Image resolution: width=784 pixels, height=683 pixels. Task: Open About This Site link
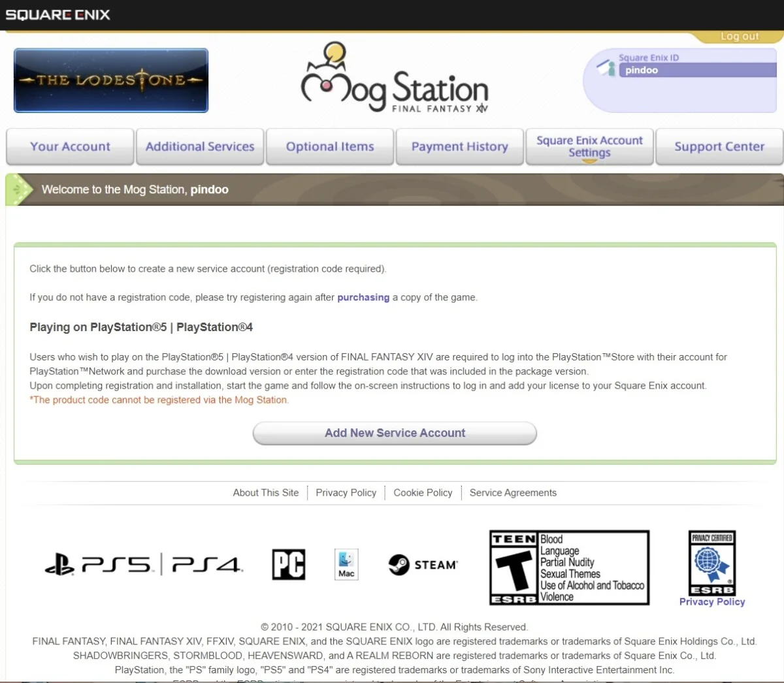coord(266,493)
